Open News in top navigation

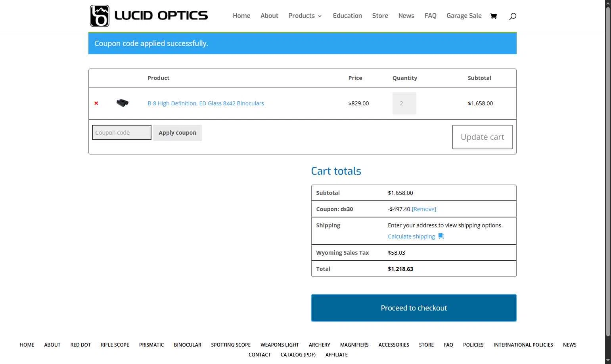pyautogui.click(x=406, y=16)
